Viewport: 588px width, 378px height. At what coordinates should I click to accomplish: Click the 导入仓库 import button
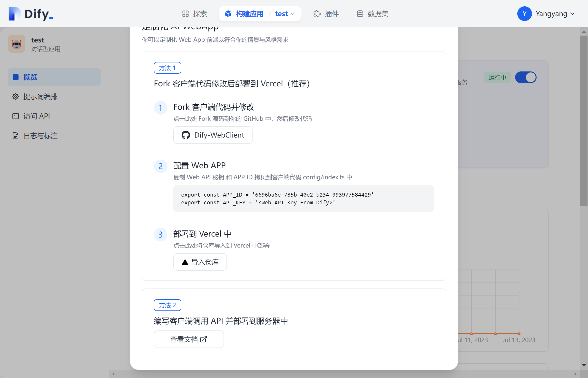(x=200, y=262)
